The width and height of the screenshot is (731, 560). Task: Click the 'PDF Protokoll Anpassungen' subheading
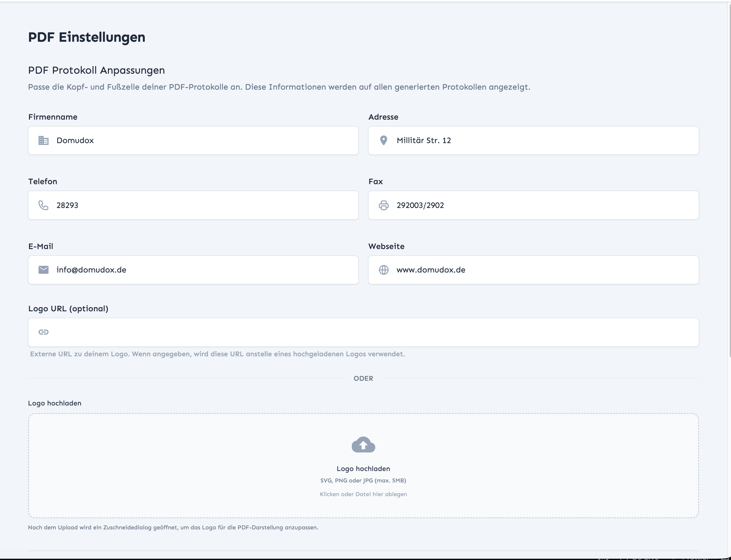tap(96, 70)
